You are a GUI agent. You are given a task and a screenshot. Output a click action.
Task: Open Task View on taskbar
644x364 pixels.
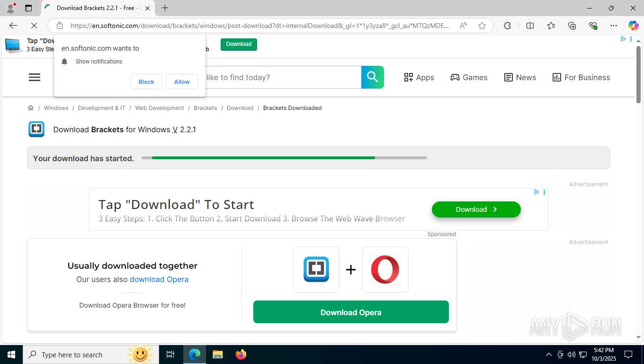click(170, 355)
